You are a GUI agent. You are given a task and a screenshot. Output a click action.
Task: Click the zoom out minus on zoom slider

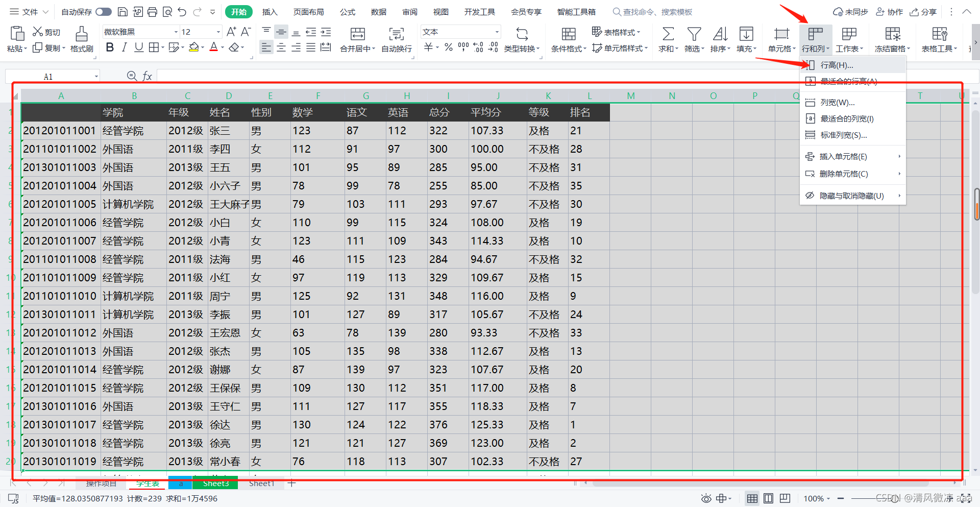[x=841, y=498]
